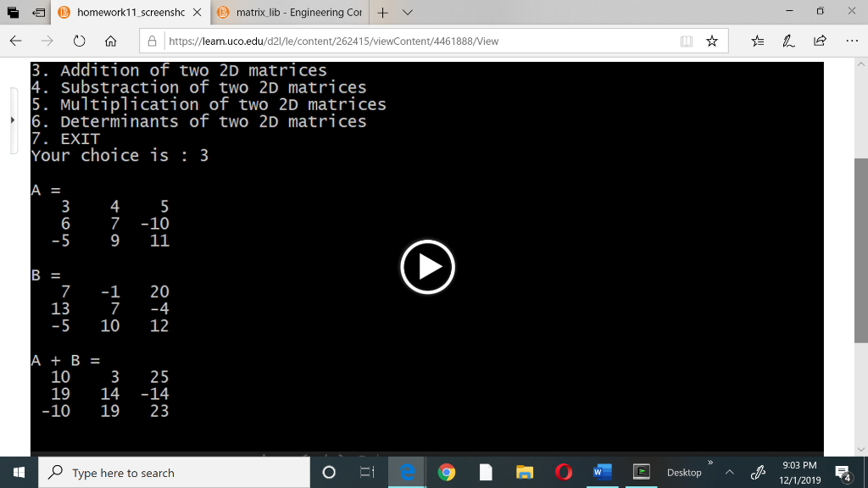Launch Opera from the taskbar
The width and height of the screenshot is (868, 488).
565,472
